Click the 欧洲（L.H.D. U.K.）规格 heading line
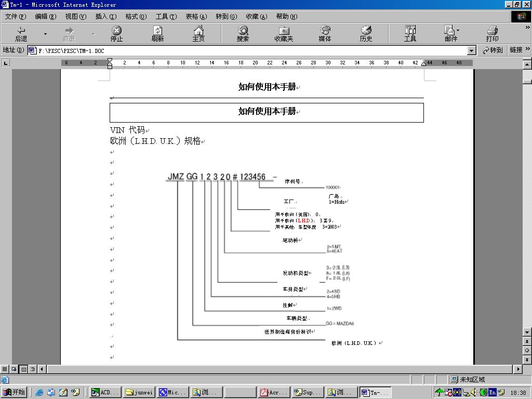532x399 pixels. coord(155,141)
